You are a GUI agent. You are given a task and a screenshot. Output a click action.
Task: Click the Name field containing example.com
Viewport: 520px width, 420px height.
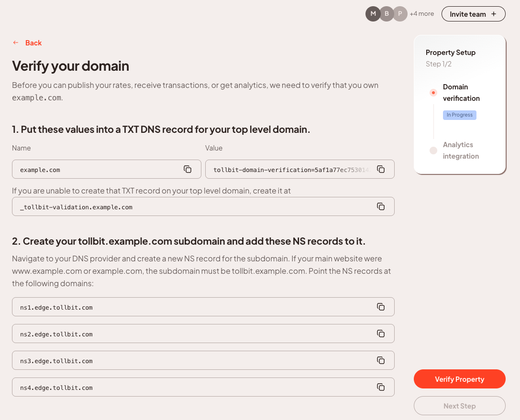(x=107, y=169)
